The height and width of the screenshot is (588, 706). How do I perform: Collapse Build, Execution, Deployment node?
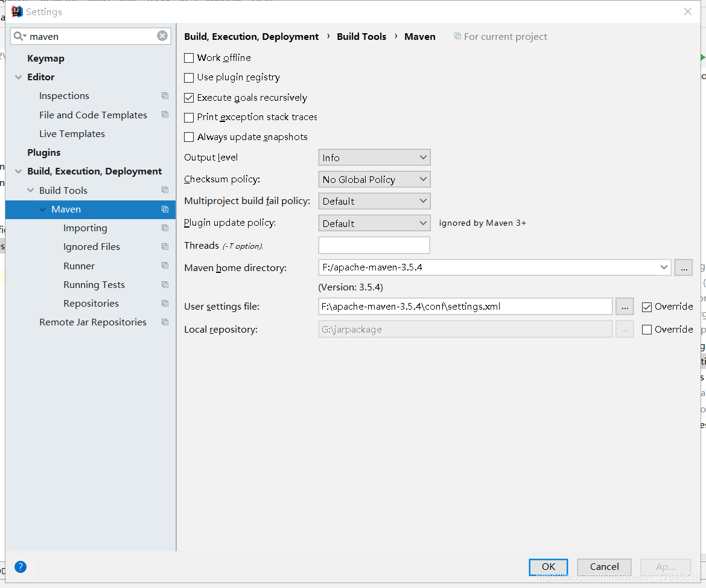click(x=19, y=171)
